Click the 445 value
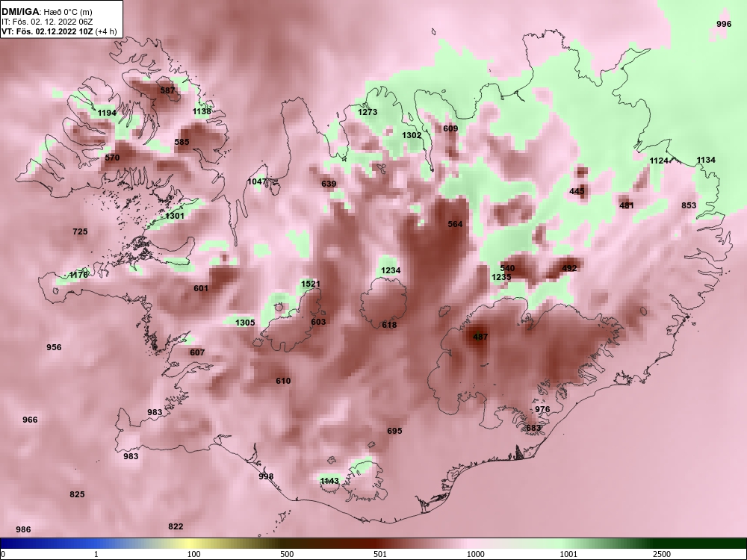Screen dimensions: 747x560 tap(577, 191)
